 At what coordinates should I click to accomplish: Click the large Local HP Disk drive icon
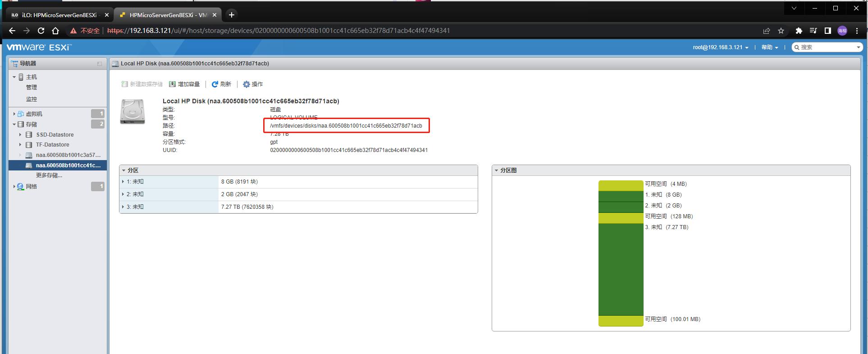(x=132, y=111)
